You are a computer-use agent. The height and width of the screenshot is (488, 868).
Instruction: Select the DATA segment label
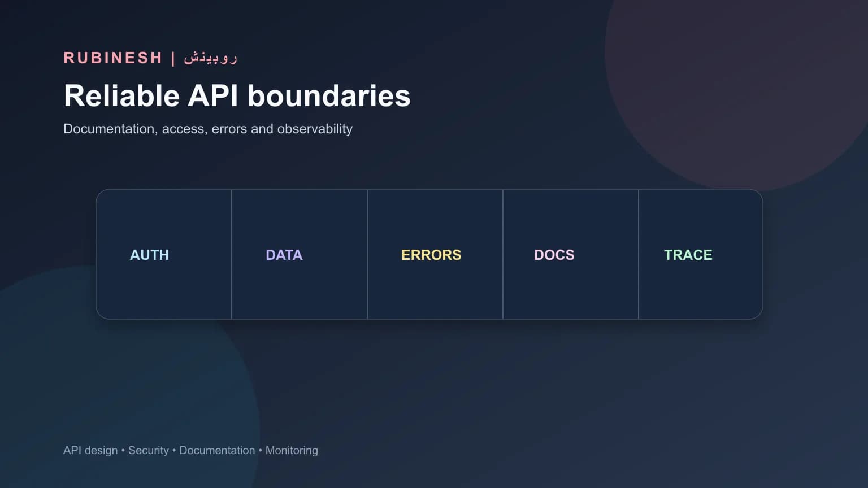(x=284, y=255)
